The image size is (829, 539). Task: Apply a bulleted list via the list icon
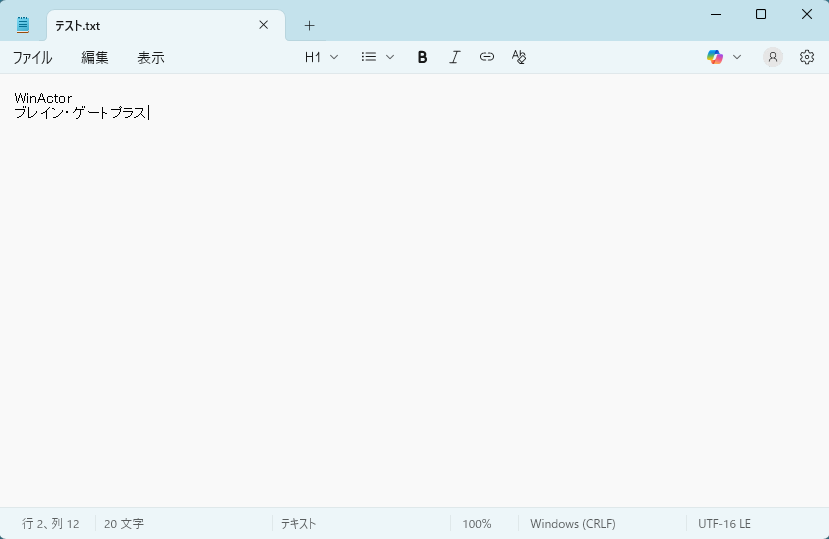[x=369, y=57]
